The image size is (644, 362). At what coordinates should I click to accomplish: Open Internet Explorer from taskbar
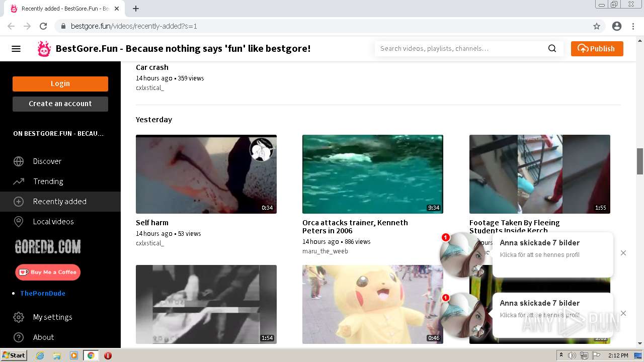point(40,355)
